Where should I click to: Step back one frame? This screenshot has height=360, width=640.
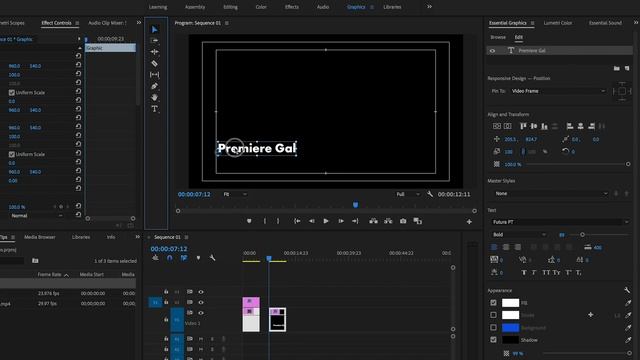tap(311, 221)
